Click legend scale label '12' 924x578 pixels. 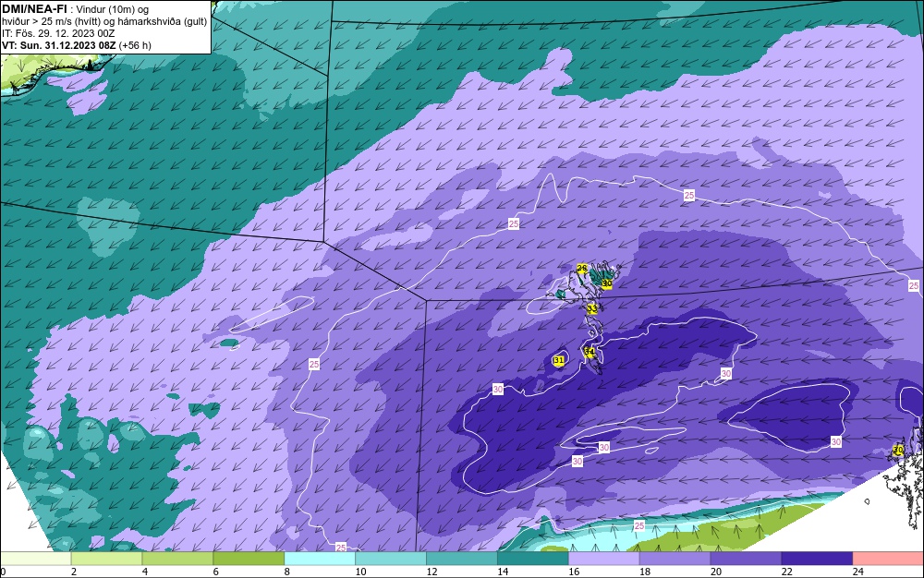click(x=432, y=572)
